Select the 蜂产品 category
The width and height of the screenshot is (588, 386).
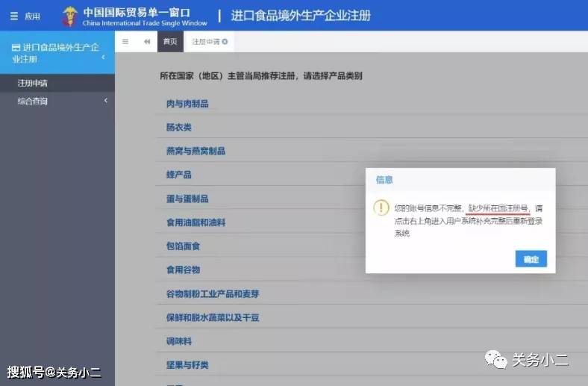click(179, 175)
